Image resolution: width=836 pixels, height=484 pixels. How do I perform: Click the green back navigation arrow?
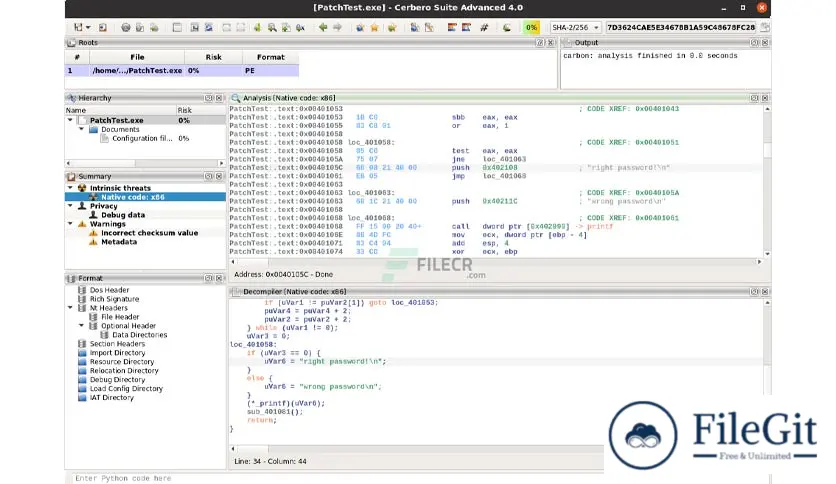323,27
